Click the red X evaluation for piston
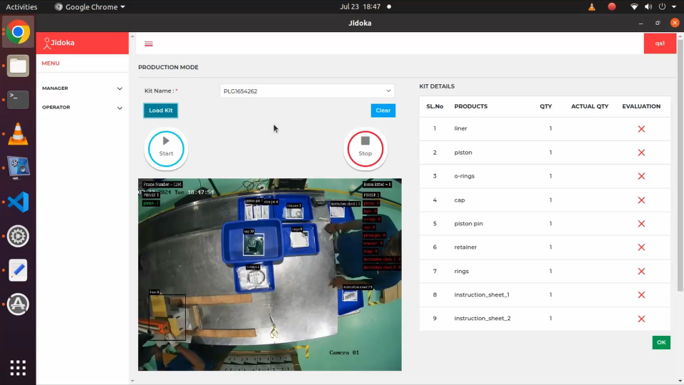Image resolution: width=684 pixels, height=385 pixels. coord(641,153)
